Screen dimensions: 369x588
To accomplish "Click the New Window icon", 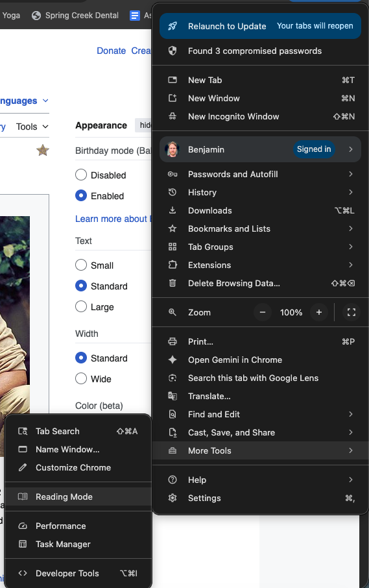I will tap(173, 98).
